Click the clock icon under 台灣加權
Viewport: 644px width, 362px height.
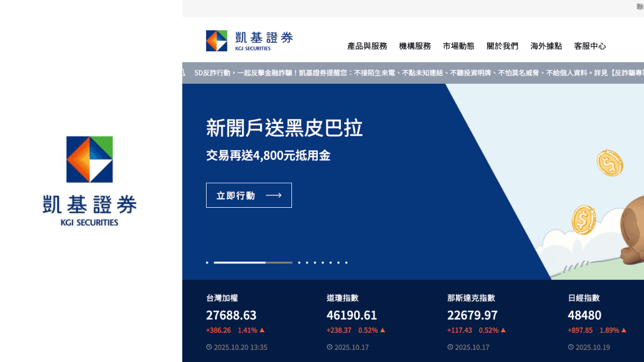point(209,347)
